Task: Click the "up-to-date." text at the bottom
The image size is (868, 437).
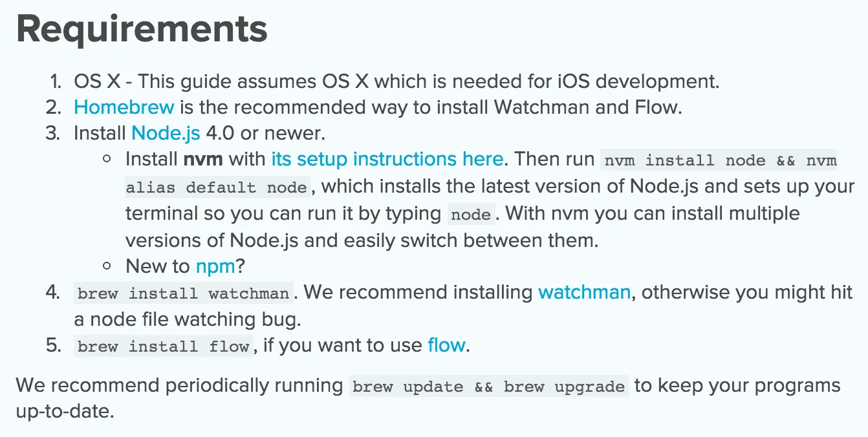Action: [x=65, y=412]
